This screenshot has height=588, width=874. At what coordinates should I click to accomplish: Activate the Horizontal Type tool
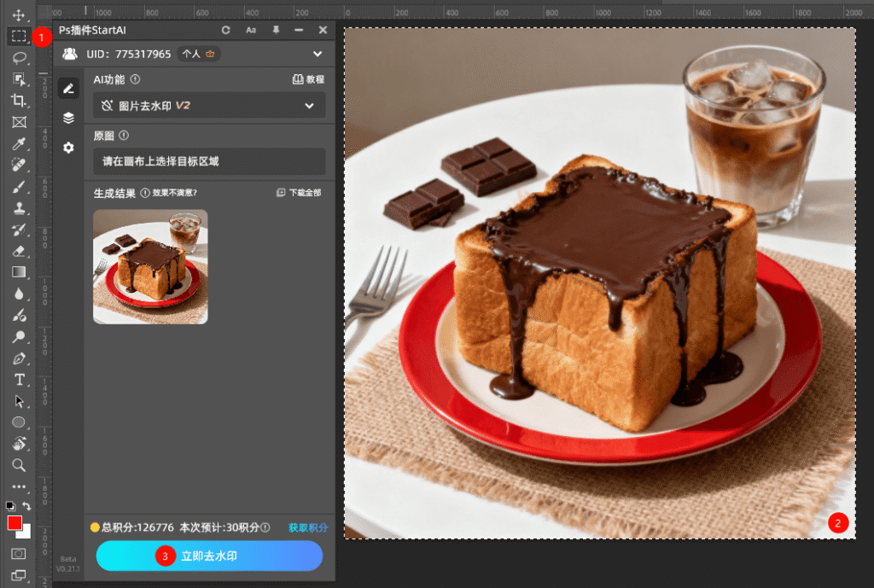[18, 380]
